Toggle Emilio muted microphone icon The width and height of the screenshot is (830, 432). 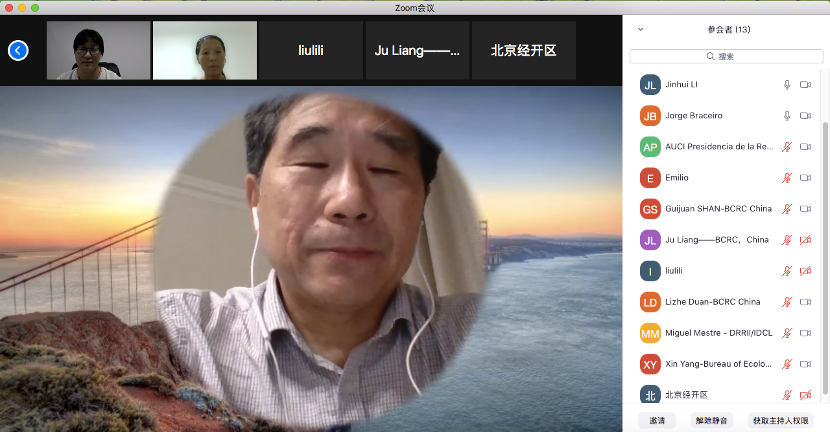point(787,178)
